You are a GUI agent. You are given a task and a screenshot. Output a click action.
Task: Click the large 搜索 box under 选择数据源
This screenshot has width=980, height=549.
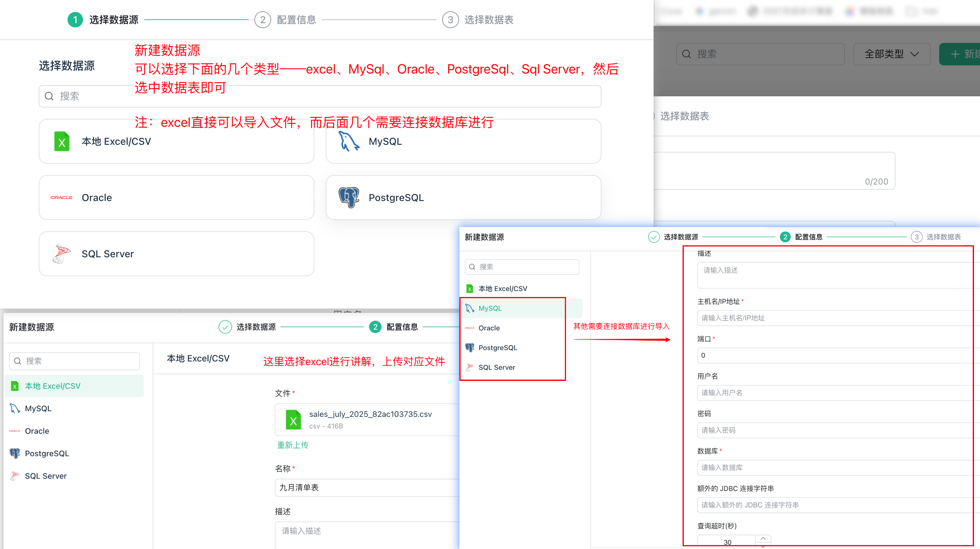(x=320, y=96)
